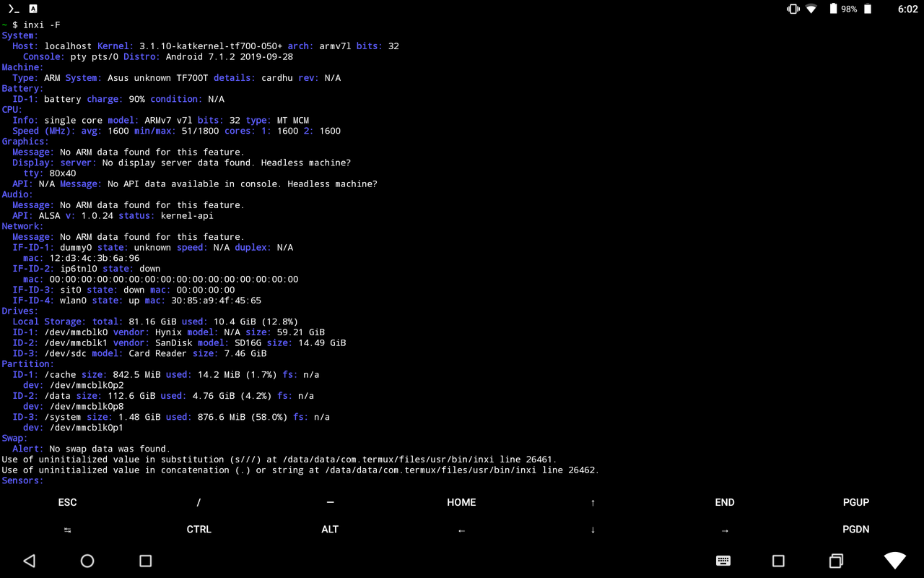Image resolution: width=924 pixels, height=578 pixels.
Task: Click 'Asus unknown TF700T' text
Action: [158, 78]
